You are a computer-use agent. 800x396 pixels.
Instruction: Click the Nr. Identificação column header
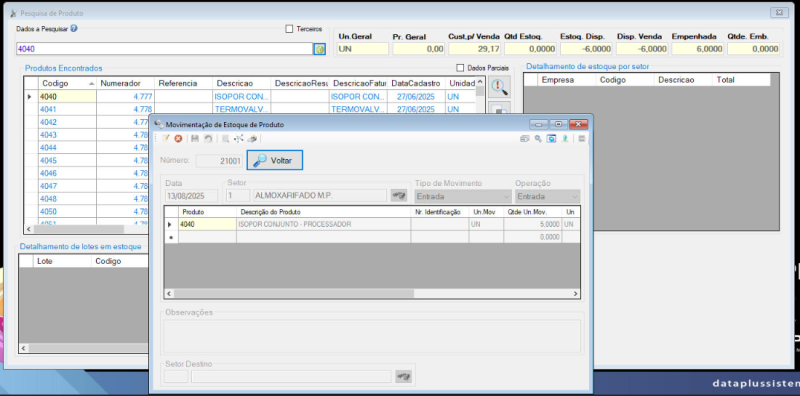point(440,212)
